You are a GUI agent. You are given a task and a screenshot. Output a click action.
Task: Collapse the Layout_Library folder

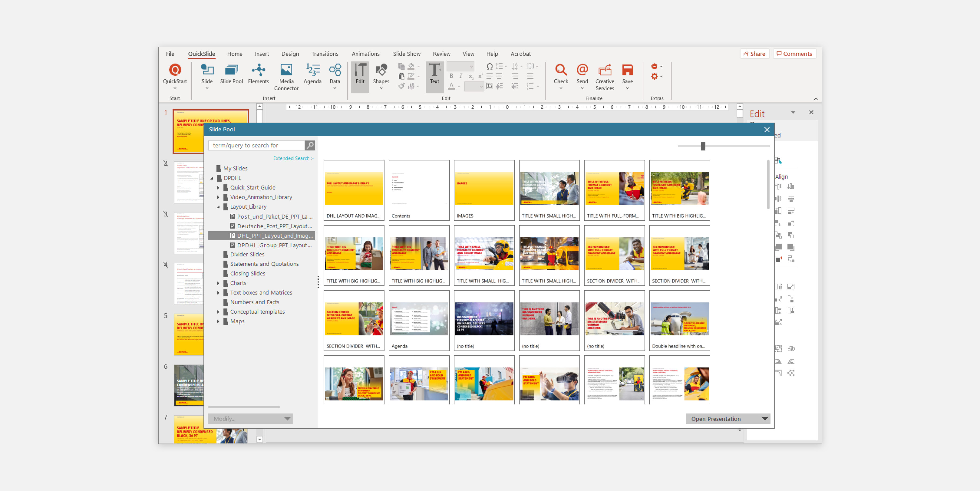(x=219, y=206)
